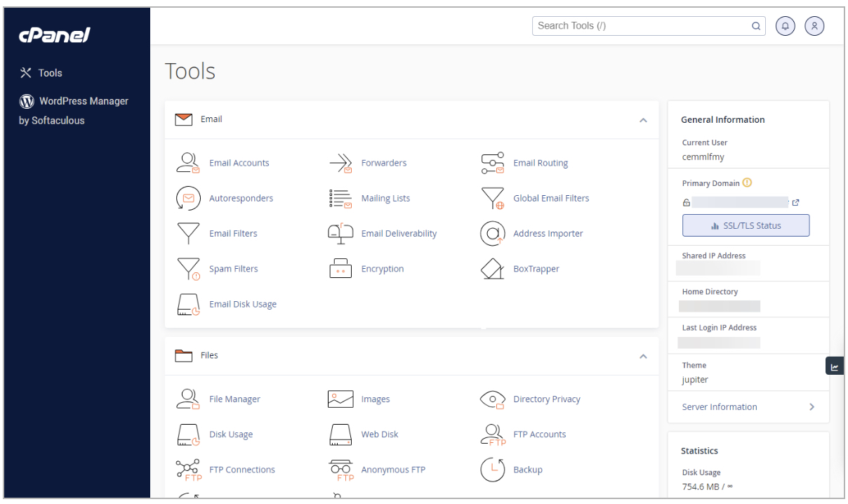Open the Autoresponders tool
848x504 pixels.
(241, 198)
